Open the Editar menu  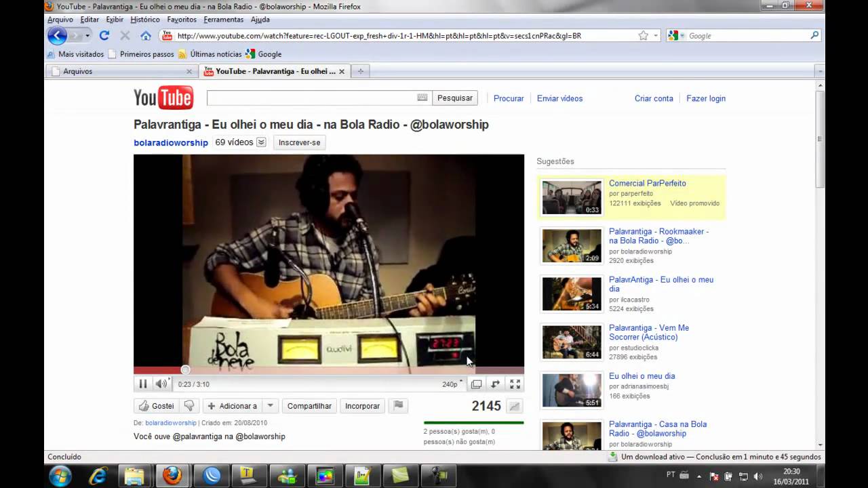90,20
